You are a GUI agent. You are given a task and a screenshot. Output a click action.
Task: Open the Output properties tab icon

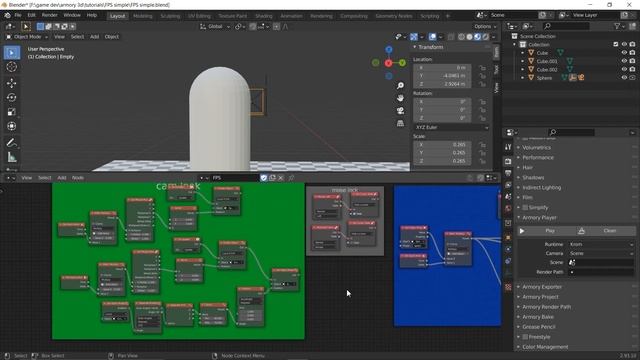pyautogui.click(x=508, y=173)
